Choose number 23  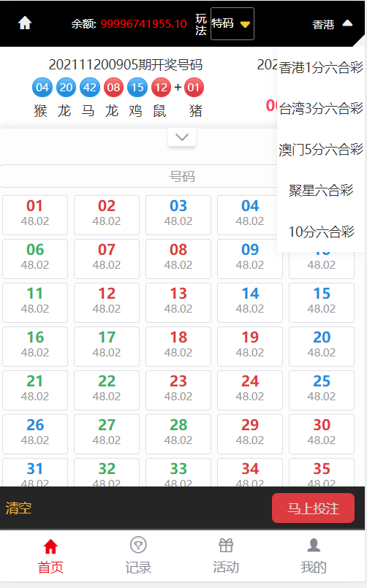point(178,390)
